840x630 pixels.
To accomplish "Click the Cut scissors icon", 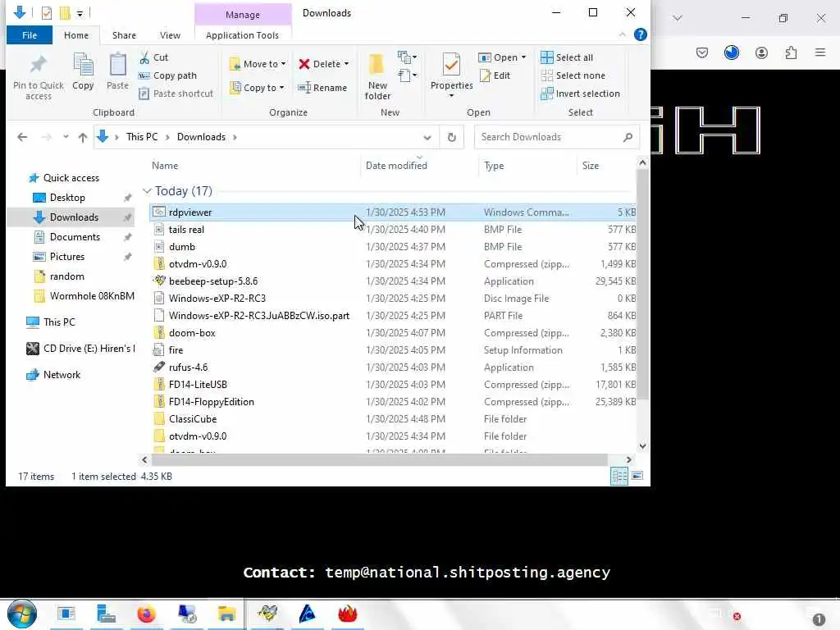I will [x=144, y=57].
